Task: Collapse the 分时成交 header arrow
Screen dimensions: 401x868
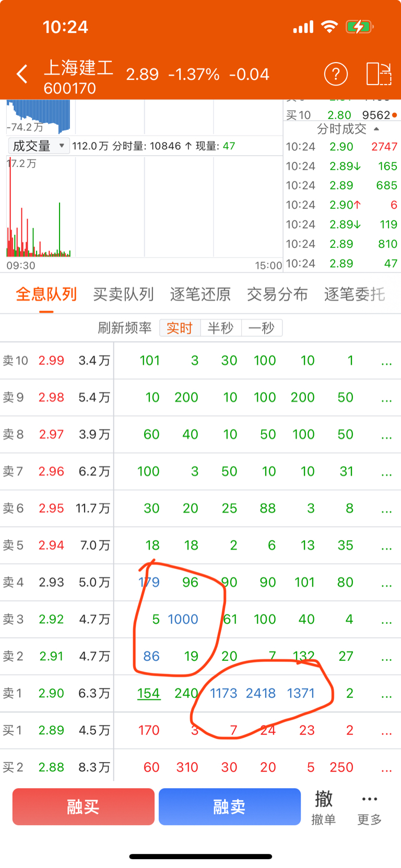Action: [x=376, y=129]
